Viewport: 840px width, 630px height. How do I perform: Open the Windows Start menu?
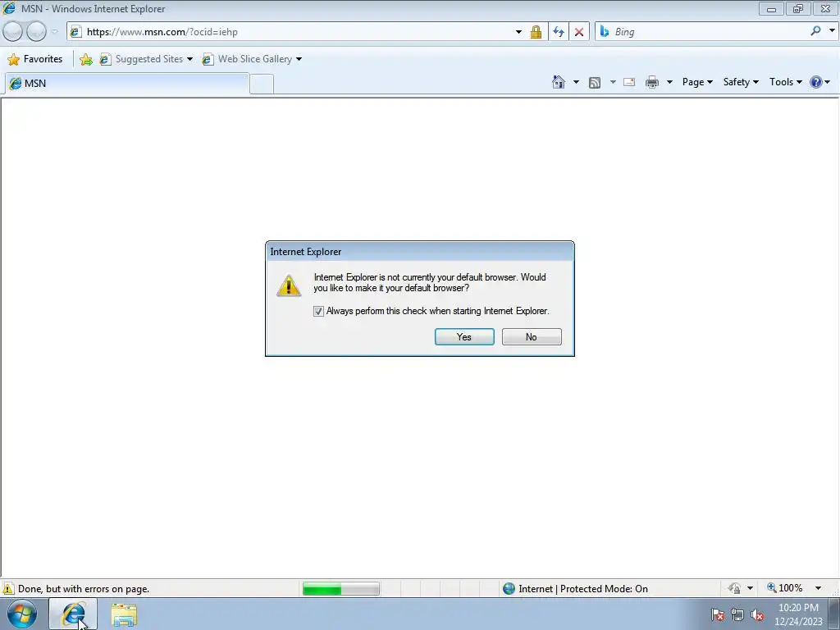(x=21, y=614)
